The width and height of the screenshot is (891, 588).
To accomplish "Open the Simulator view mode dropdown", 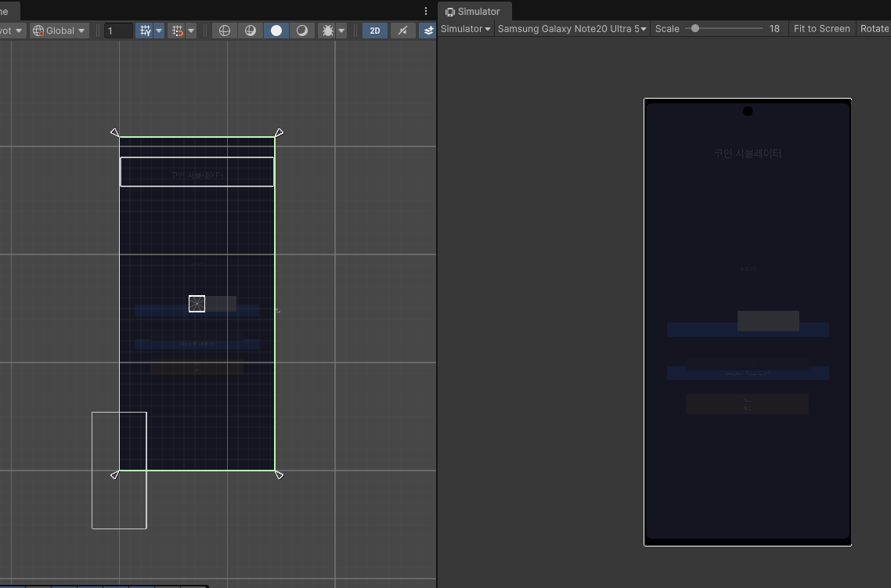I will click(x=465, y=28).
